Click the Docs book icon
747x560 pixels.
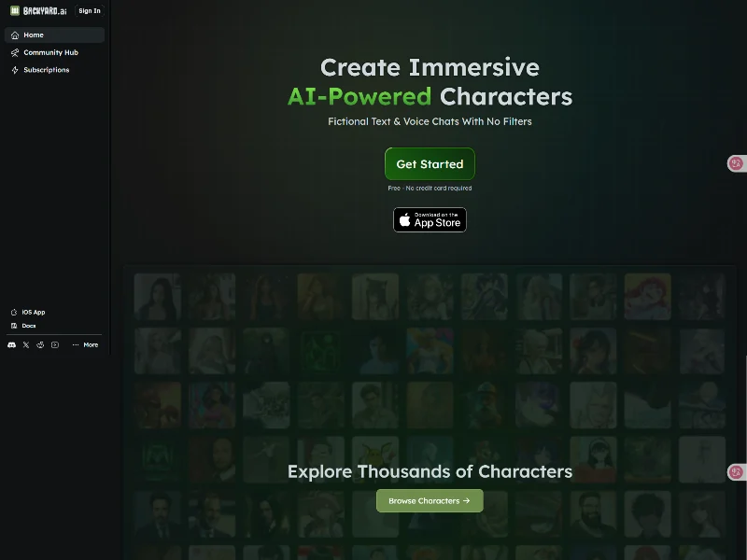coord(14,326)
